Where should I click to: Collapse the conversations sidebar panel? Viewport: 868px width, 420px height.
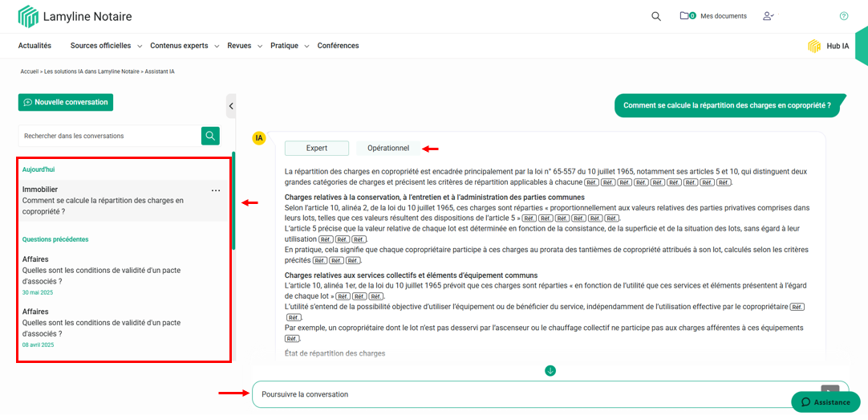click(231, 106)
